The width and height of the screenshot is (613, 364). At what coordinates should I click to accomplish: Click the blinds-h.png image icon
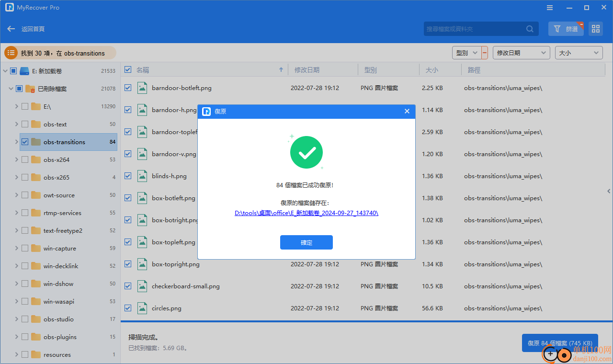[142, 176]
